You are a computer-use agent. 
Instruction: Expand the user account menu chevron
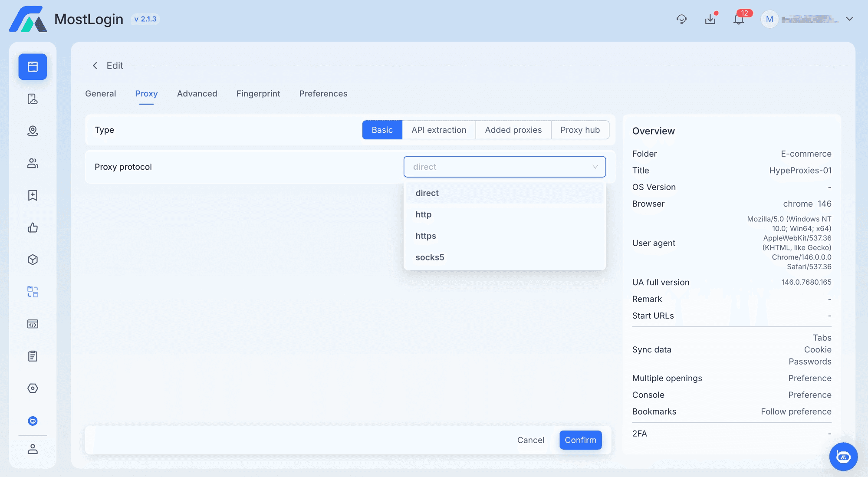(x=849, y=19)
